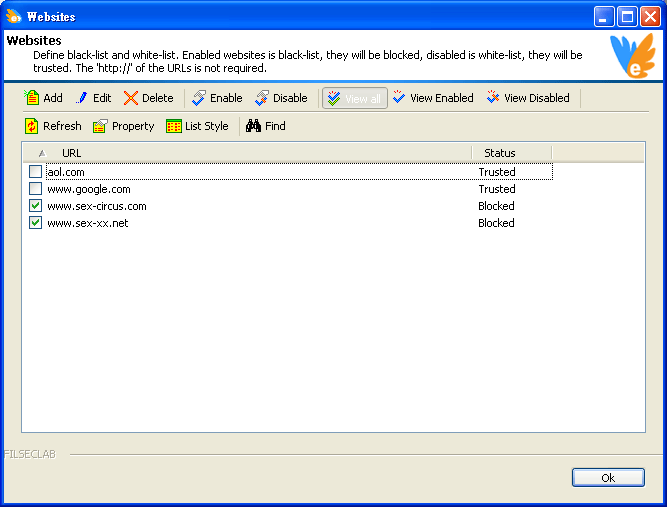667x507 pixels.
Task: Click the Add website toolbar icon
Action: [32, 98]
